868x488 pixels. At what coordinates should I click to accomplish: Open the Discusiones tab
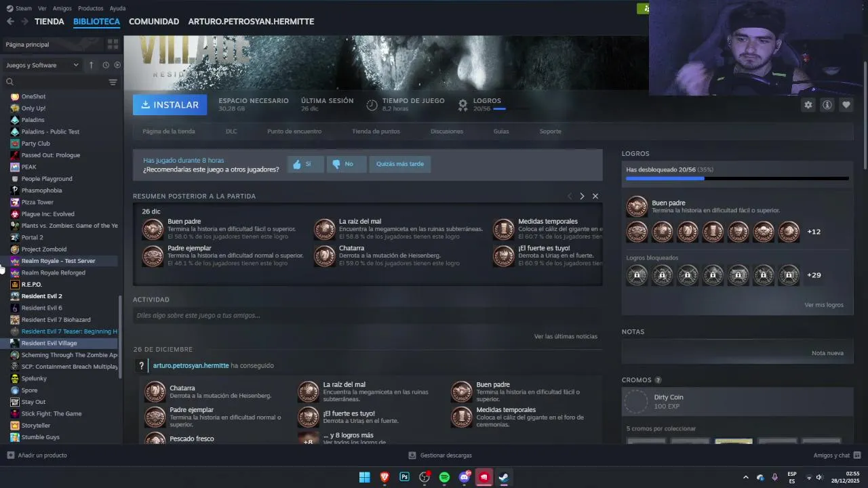coord(447,131)
